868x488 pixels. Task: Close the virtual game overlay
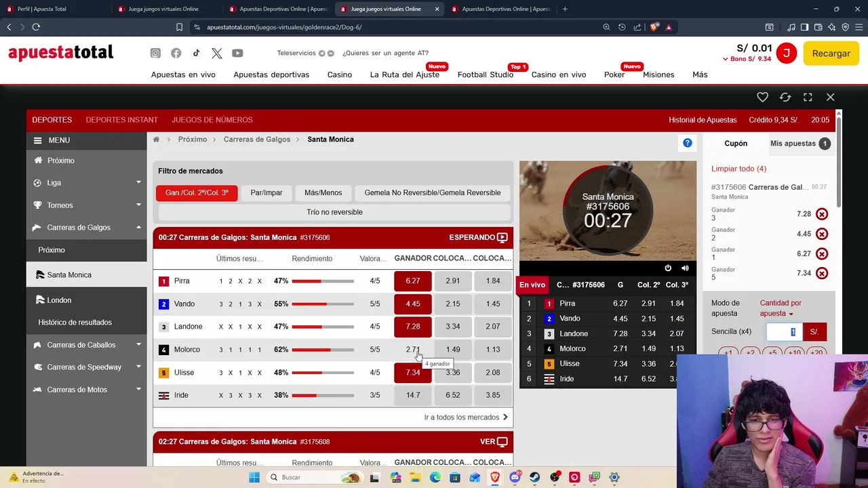click(x=830, y=97)
